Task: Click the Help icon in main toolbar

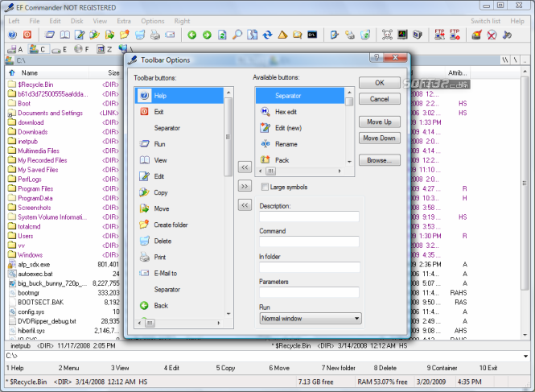Action: 12,35
